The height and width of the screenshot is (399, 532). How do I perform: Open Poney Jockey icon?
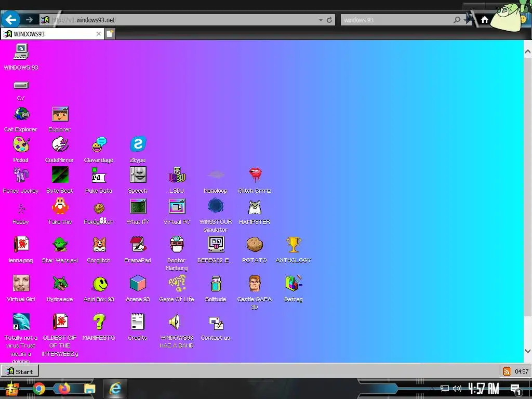[21, 176]
